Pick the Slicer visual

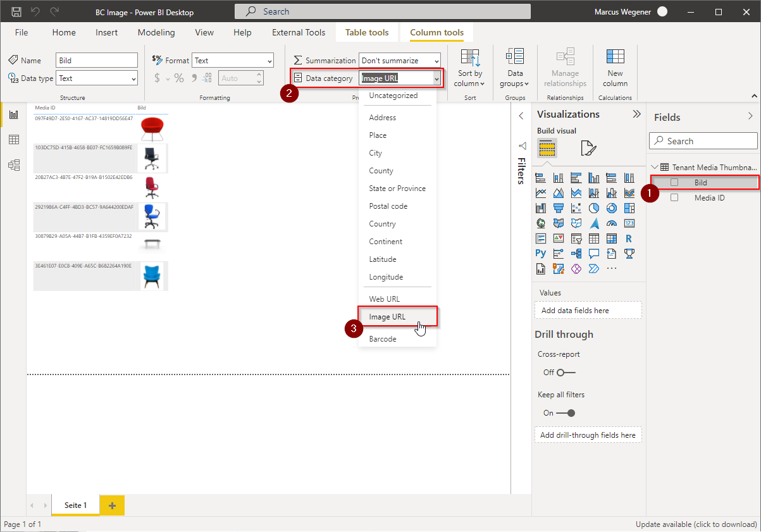tap(576, 238)
